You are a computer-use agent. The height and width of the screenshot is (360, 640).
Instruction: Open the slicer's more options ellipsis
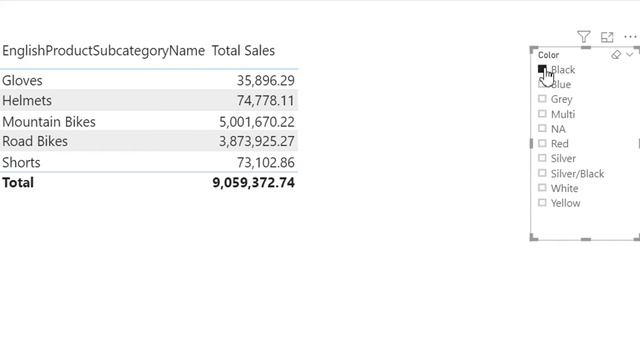pos(630,37)
